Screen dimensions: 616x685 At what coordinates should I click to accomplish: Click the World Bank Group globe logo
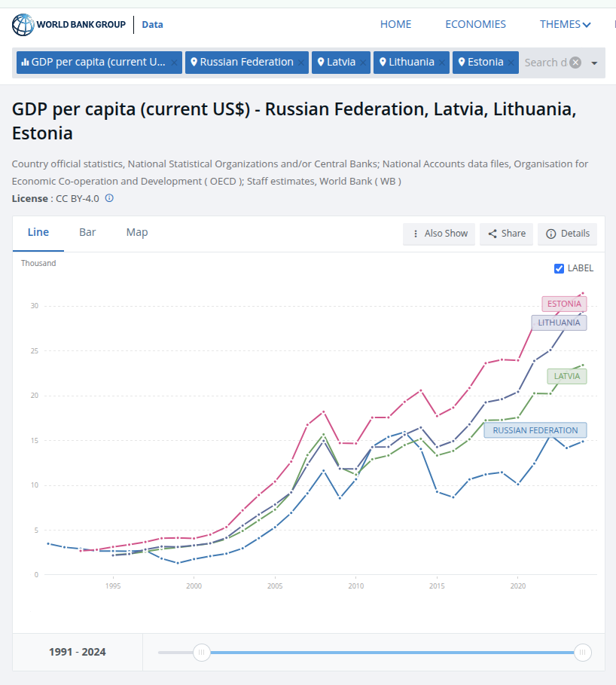coord(23,25)
